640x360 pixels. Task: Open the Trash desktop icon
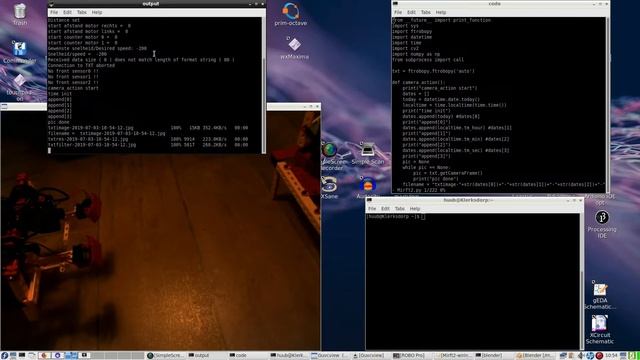click(20, 13)
